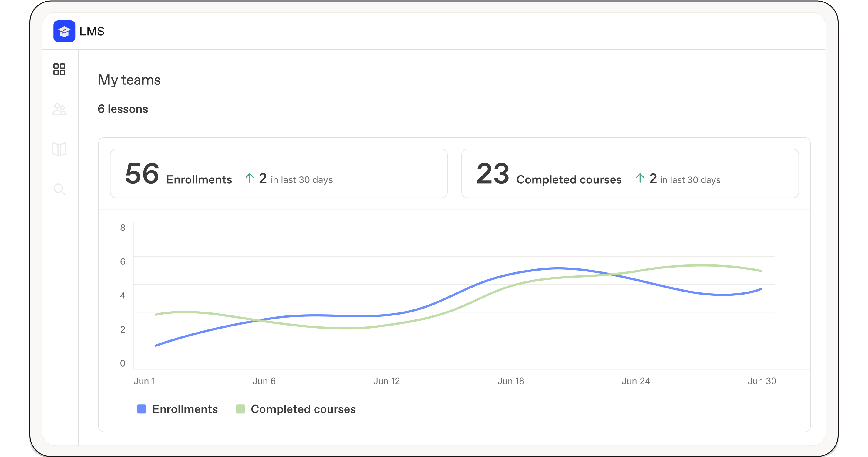Click the Jun 18 axis label

(510, 381)
